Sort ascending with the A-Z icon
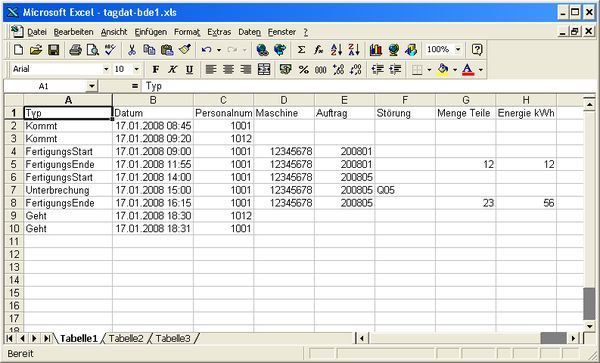Image resolution: width=600 pixels, height=363 pixels. click(336, 50)
